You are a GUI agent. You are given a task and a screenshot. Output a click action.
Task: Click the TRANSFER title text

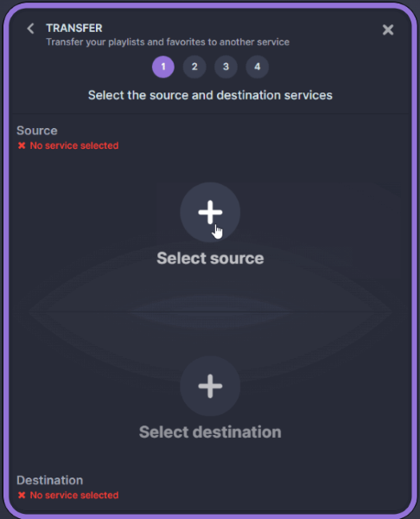tap(74, 29)
